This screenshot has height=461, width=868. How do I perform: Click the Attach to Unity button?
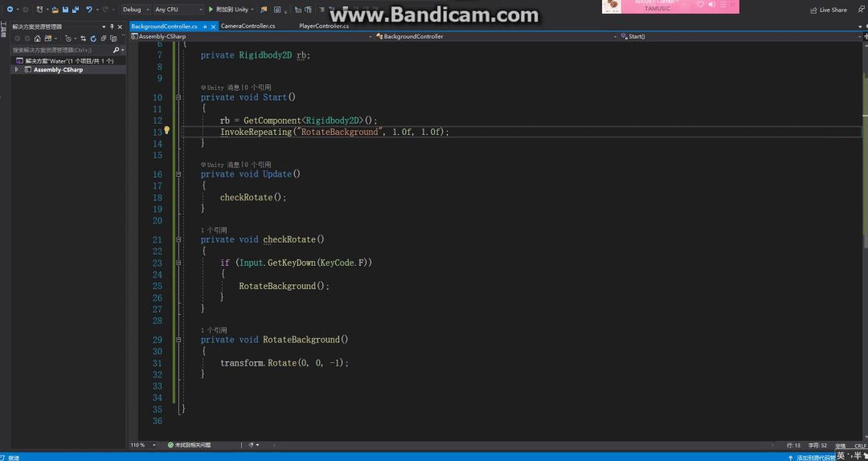click(x=229, y=10)
